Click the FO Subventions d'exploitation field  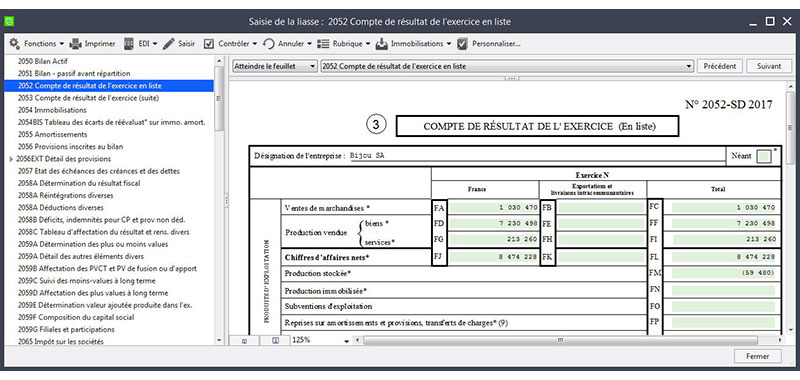[724, 307]
